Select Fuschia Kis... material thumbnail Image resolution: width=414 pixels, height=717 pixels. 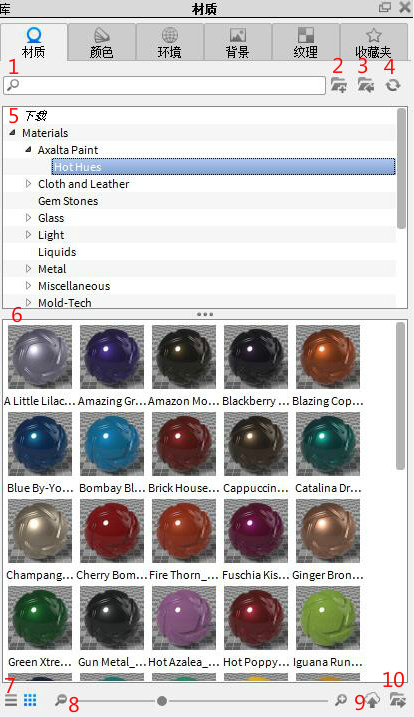click(256, 530)
